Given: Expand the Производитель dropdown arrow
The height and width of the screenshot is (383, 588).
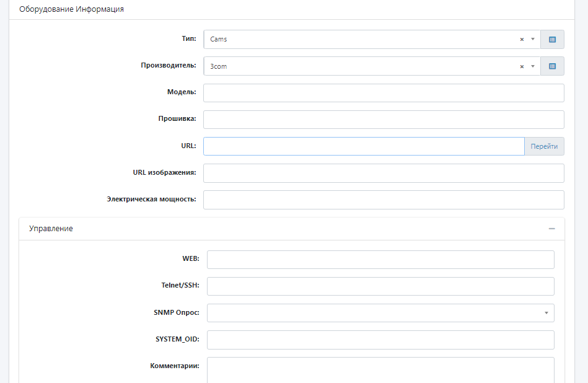Looking at the screenshot, I should [x=533, y=66].
